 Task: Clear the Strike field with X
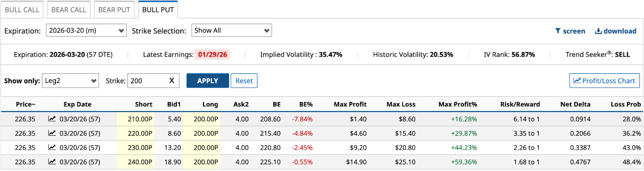[x=171, y=80]
